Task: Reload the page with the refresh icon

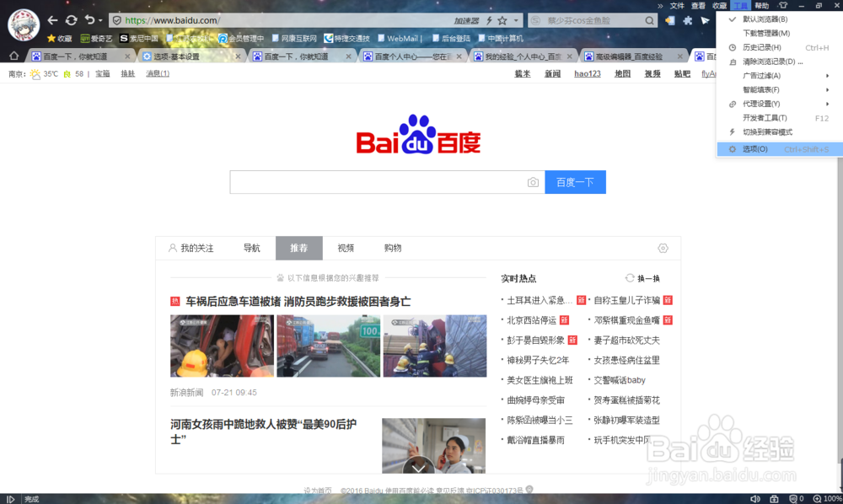Action: click(71, 20)
